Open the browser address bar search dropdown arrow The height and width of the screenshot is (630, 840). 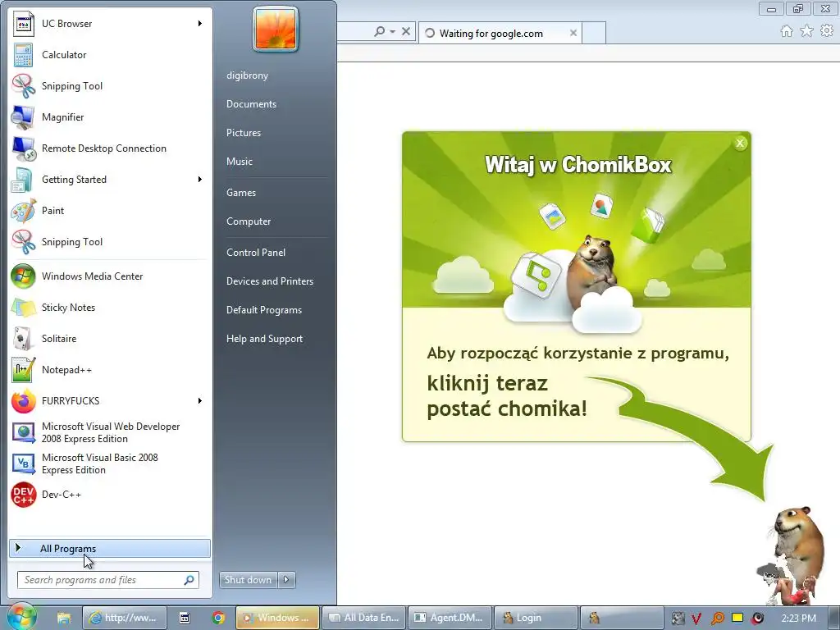393,32
